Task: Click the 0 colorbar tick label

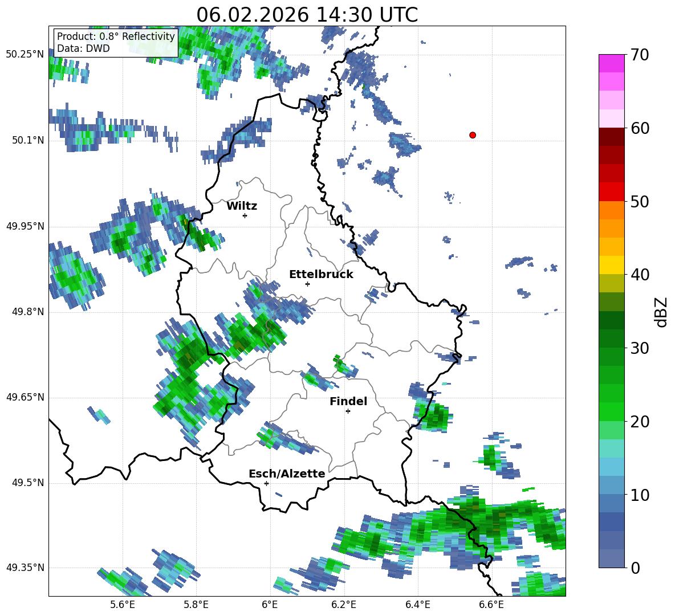Action: click(x=635, y=568)
